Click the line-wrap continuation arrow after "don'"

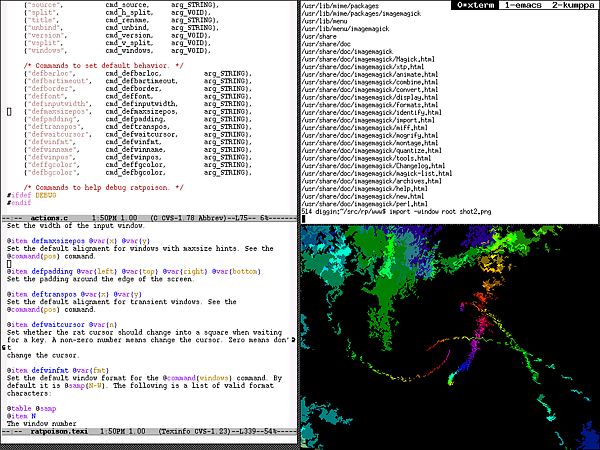pyautogui.click(x=295, y=337)
